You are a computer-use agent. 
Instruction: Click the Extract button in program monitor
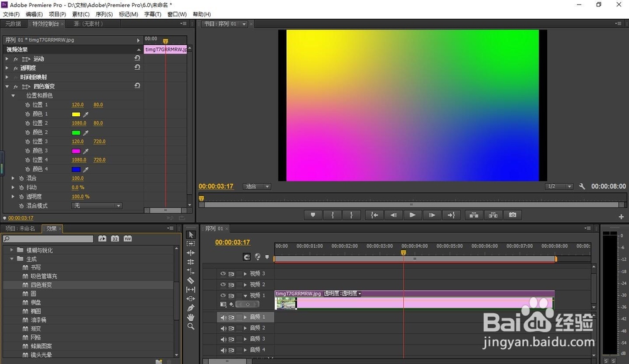[x=493, y=215]
